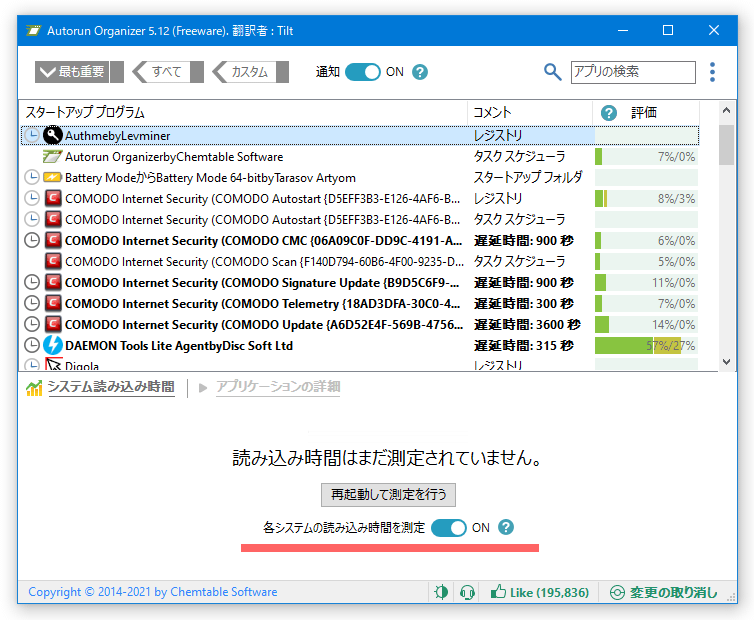Click the app logo in title bar
The height and width of the screenshot is (620, 754).
[x=33, y=31]
